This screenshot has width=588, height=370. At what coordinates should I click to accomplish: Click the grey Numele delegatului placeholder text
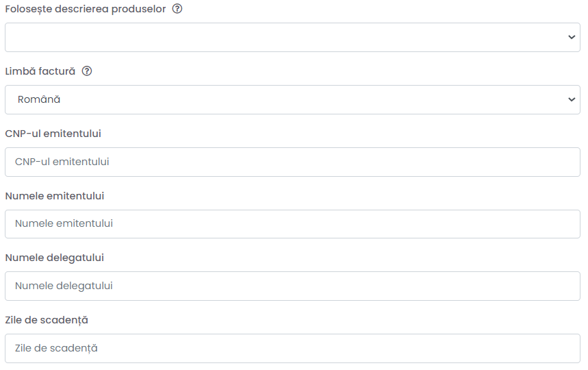(x=64, y=286)
